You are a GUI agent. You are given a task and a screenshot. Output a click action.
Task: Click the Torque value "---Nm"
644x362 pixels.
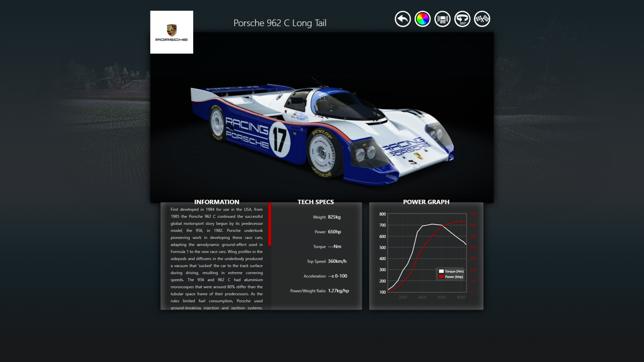click(x=334, y=247)
